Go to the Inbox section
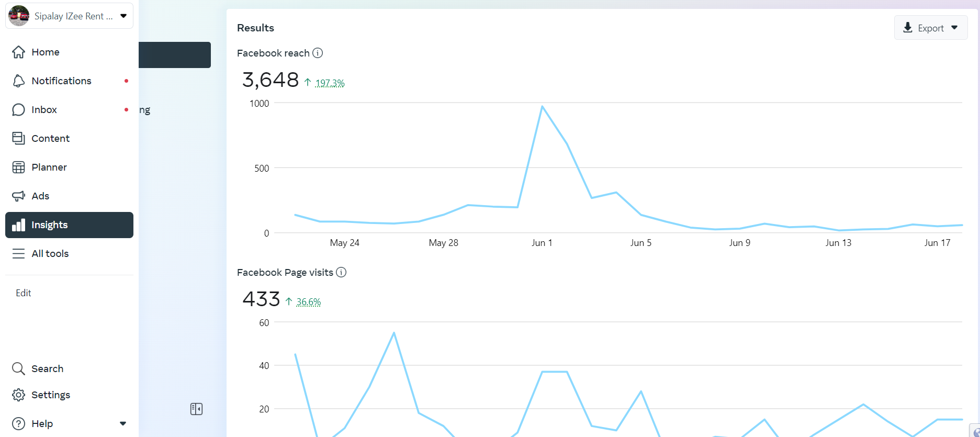This screenshot has width=980, height=437. (69, 109)
